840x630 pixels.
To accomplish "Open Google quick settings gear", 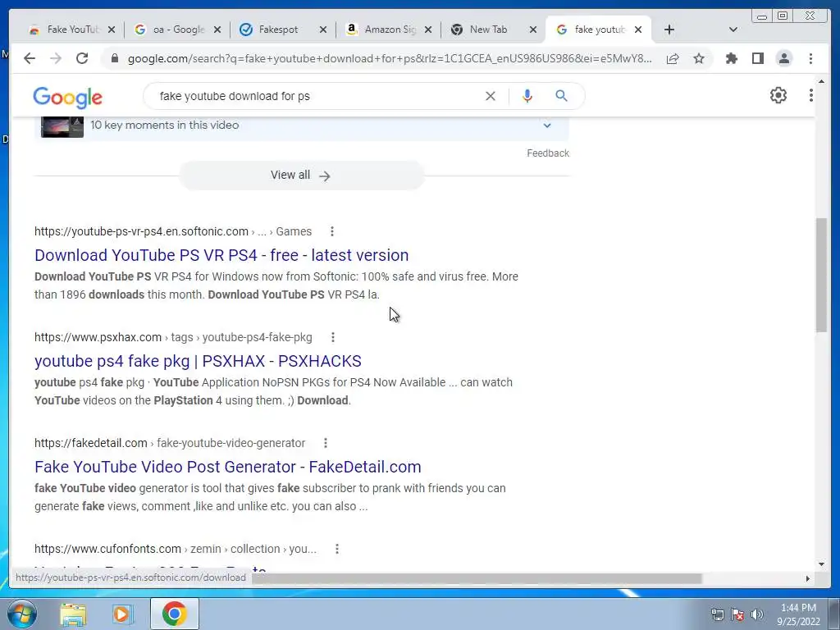I will click(778, 95).
